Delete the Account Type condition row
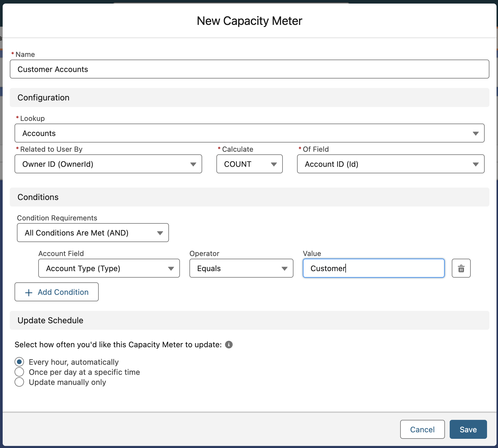The height and width of the screenshot is (448, 498). coord(461,268)
